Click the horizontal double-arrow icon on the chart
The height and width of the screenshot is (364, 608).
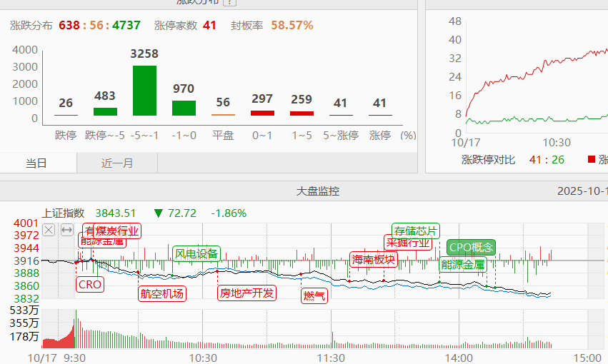click(x=66, y=230)
